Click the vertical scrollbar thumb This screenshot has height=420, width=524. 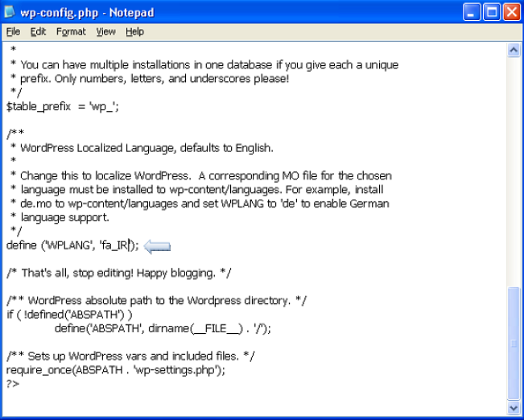514,343
